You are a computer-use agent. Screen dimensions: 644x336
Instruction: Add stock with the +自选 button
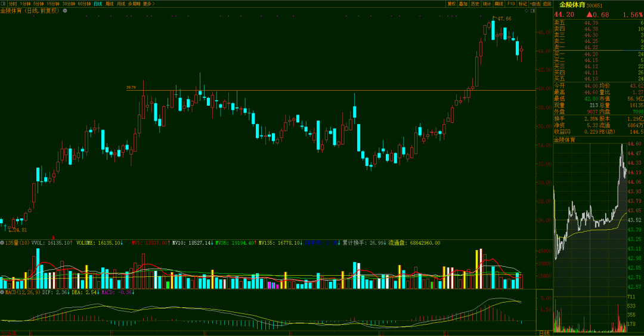(x=535, y=4)
